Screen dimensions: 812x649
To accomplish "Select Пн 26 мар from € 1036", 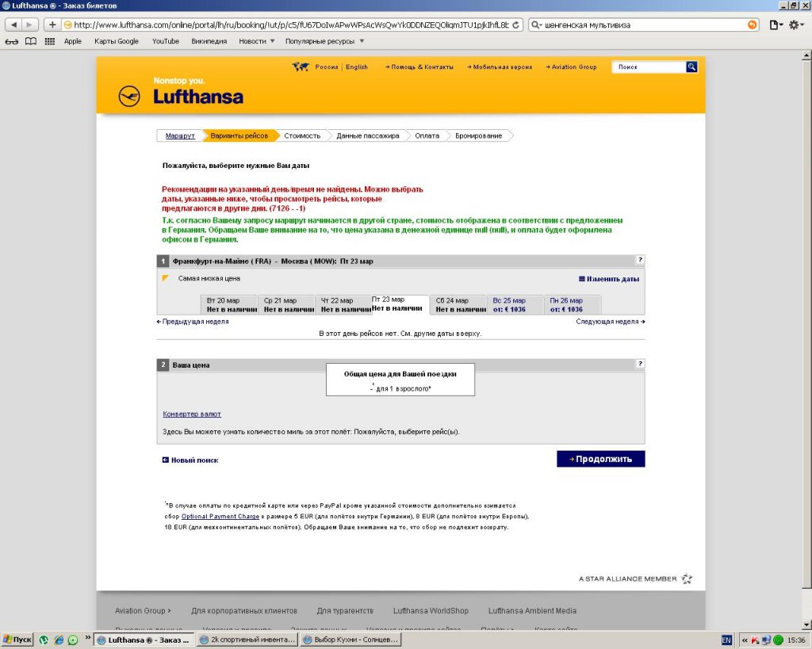I will pos(572,305).
